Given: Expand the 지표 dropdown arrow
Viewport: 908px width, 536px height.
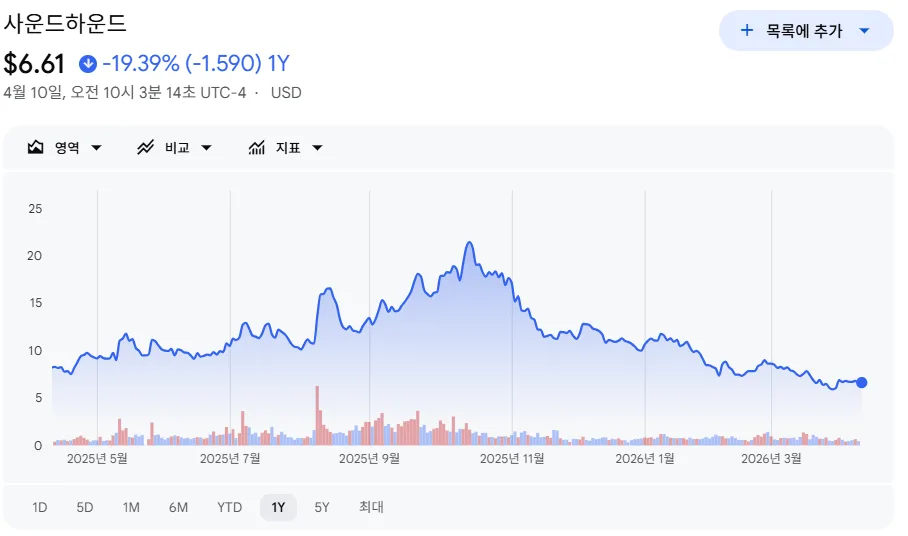Looking at the screenshot, I should 317,148.
